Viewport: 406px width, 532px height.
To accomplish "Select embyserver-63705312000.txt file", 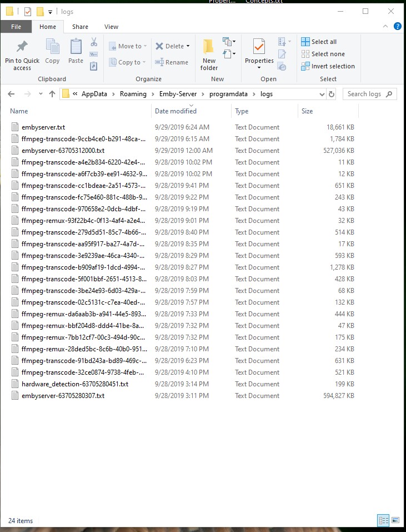I will click(183, 150).
